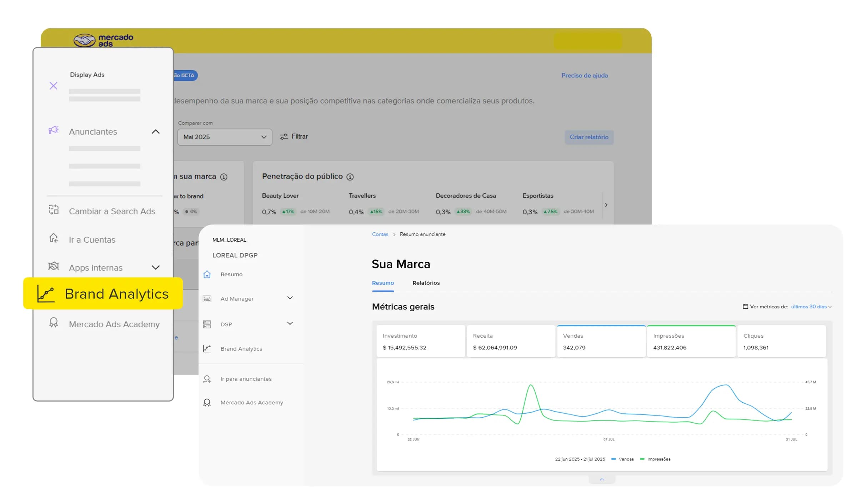The image size is (857, 504).
Task: Click the Filtrar sliders icon
Action: (x=284, y=137)
